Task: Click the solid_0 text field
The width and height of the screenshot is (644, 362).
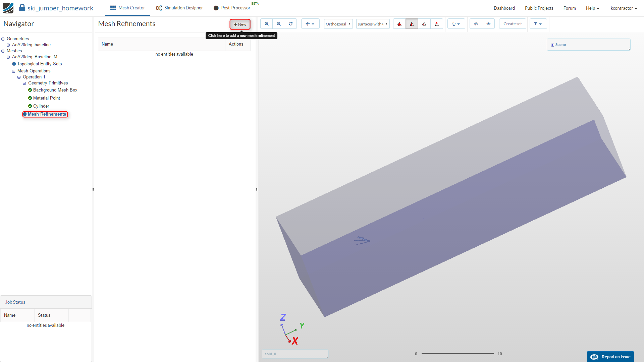Action: click(x=294, y=354)
